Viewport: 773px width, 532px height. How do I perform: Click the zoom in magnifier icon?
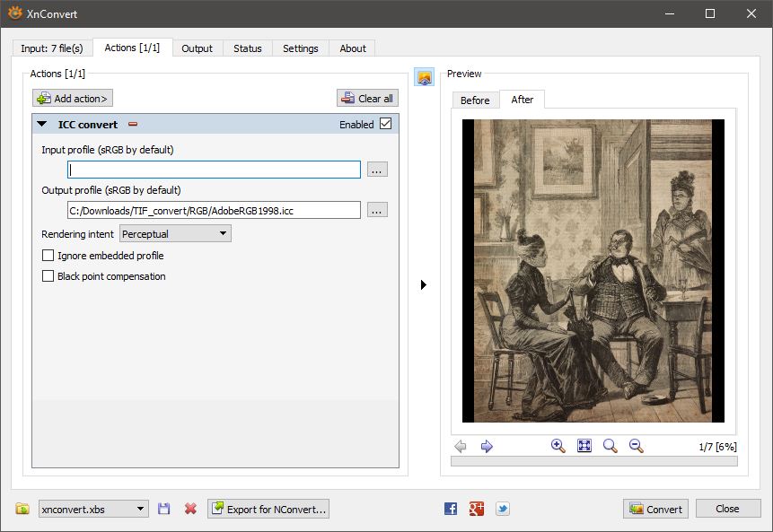(x=558, y=446)
